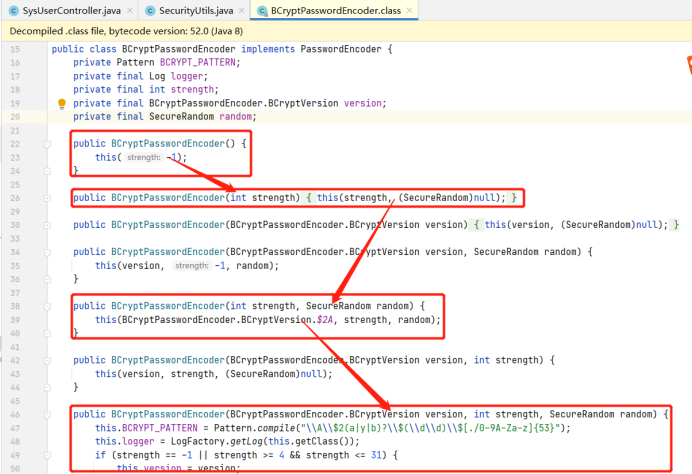Expand folded constructor at line 26

[47, 199]
